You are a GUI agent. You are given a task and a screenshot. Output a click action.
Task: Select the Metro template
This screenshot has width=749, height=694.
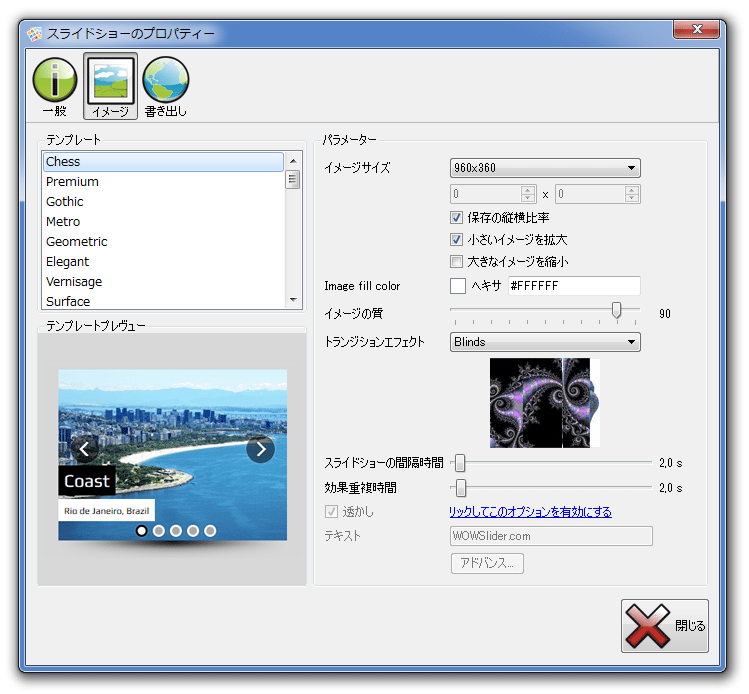coord(163,222)
